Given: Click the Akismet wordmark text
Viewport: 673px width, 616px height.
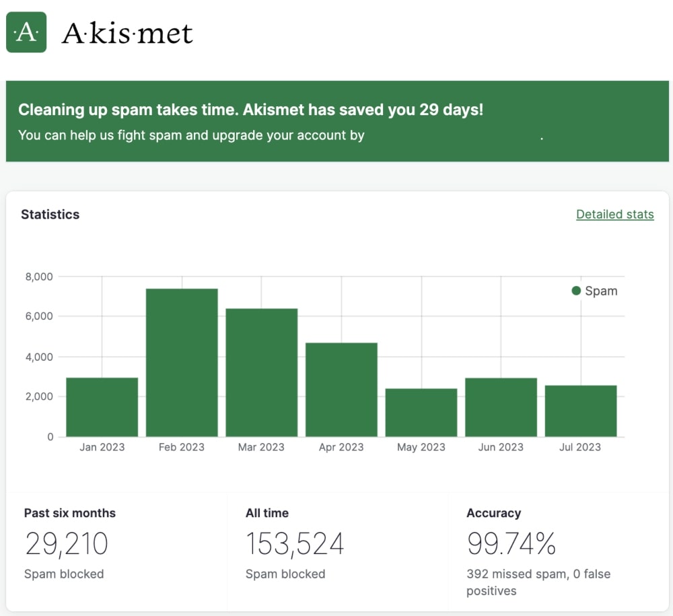Looking at the screenshot, I should click(x=127, y=33).
